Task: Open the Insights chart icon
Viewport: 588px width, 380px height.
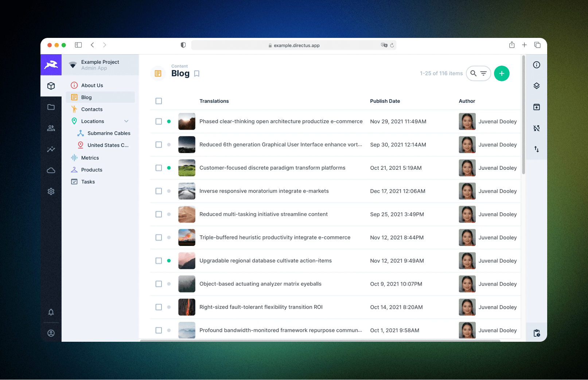Action: tap(51, 149)
